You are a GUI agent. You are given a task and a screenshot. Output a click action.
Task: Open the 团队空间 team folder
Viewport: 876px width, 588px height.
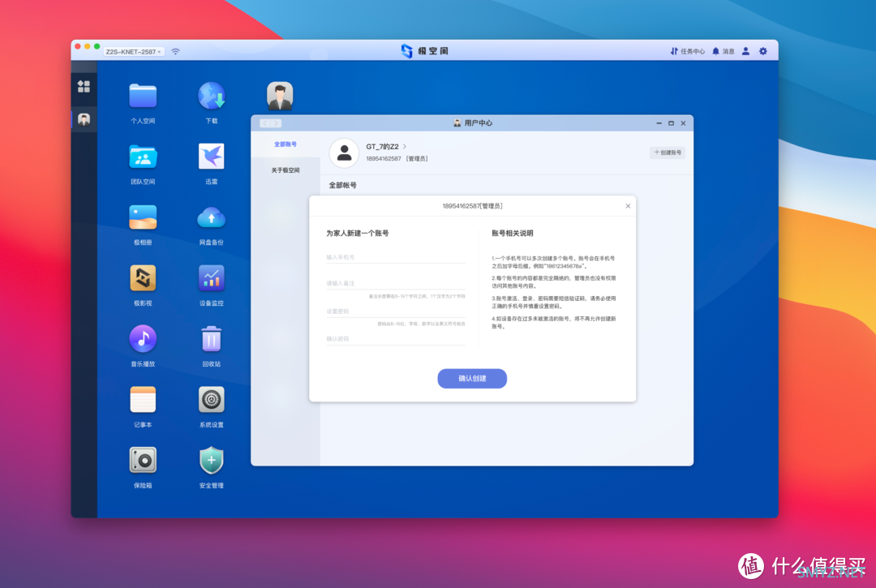(x=143, y=157)
